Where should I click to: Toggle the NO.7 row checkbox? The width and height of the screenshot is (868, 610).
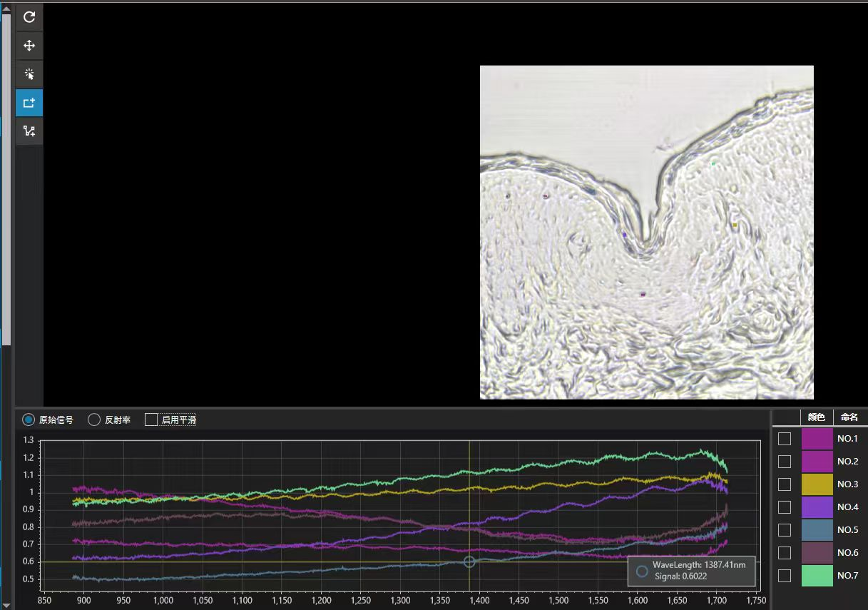785,576
